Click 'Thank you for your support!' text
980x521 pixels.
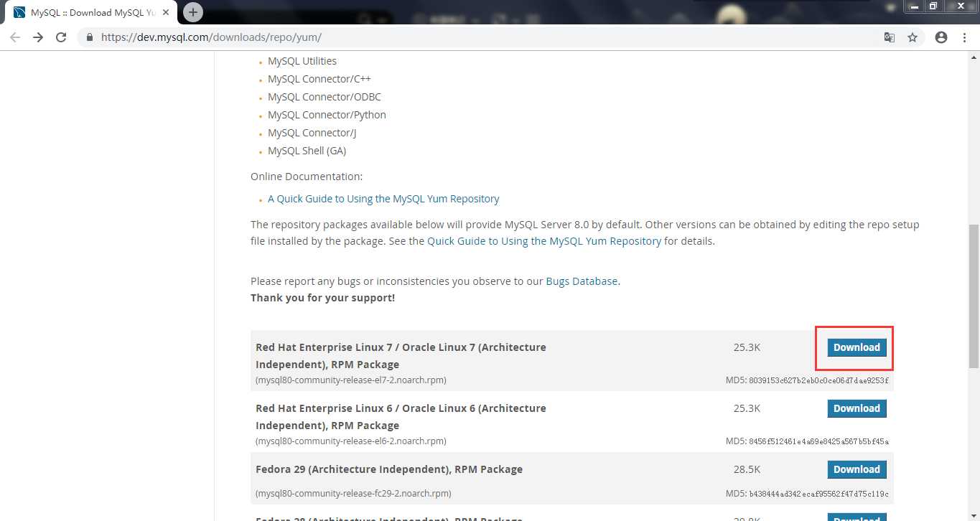(x=322, y=298)
